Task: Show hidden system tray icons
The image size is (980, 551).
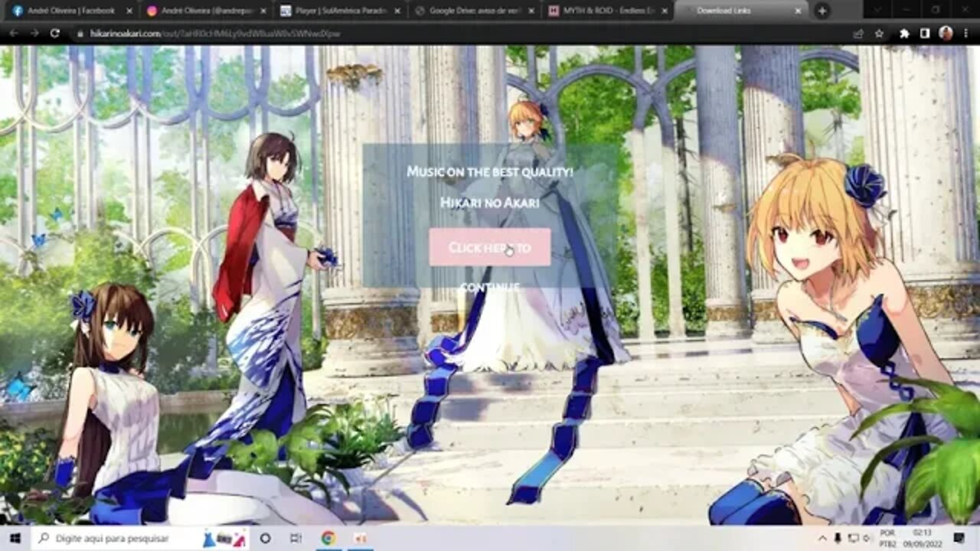Action: pyautogui.click(x=823, y=538)
